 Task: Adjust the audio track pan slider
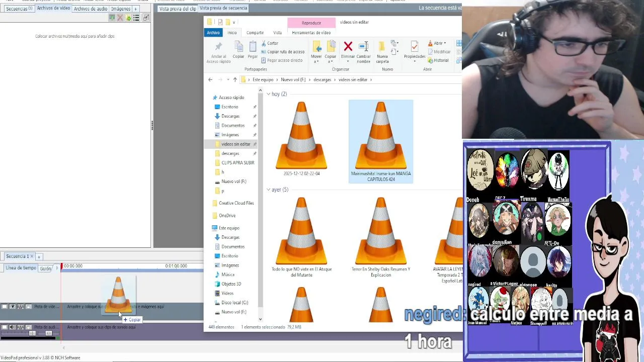(x=48, y=333)
